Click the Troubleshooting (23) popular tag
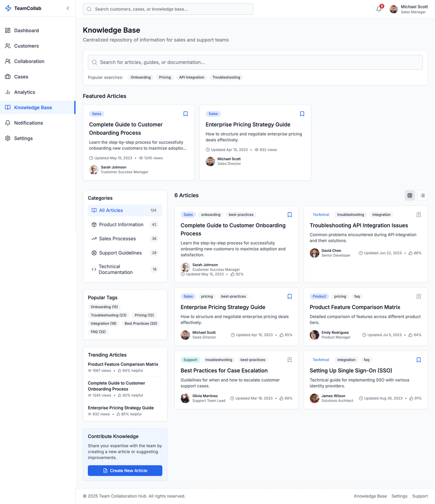Screen dimensions: 435x504 (108, 315)
